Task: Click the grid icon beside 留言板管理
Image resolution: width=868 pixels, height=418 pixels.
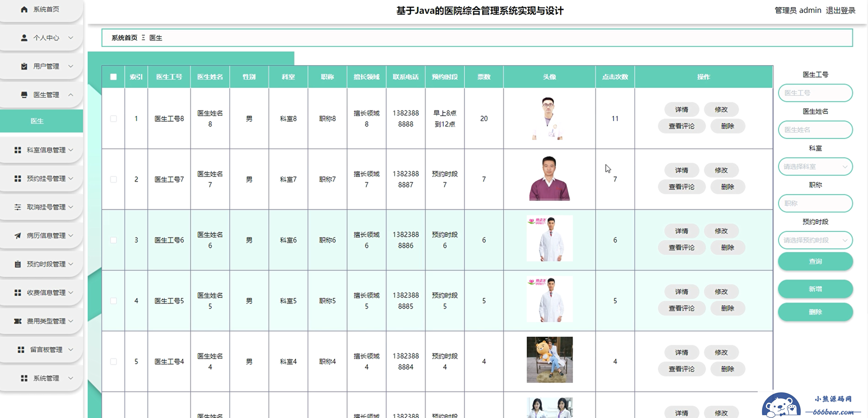Action: point(21,350)
